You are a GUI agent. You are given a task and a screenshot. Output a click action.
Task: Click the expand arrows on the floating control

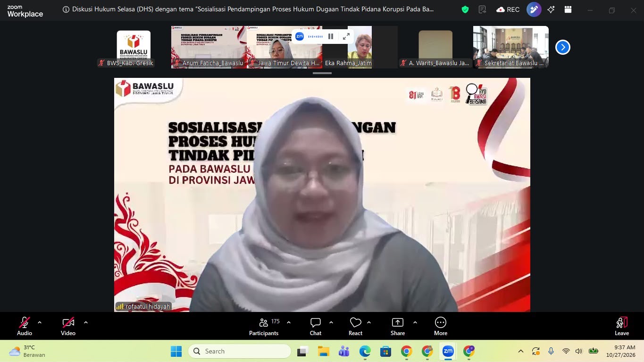point(346,36)
